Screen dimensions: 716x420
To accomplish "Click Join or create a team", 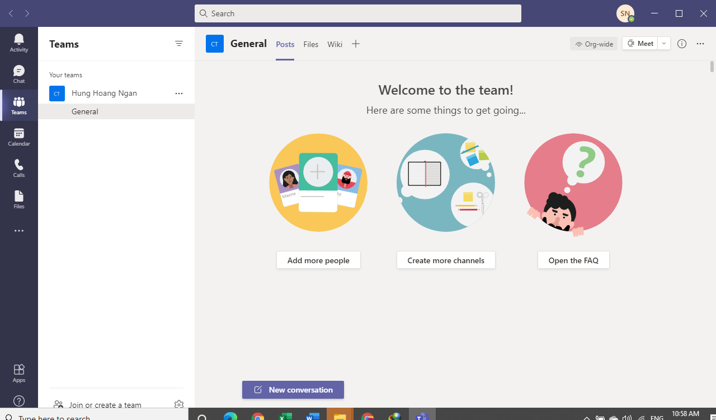I will (x=105, y=404).
